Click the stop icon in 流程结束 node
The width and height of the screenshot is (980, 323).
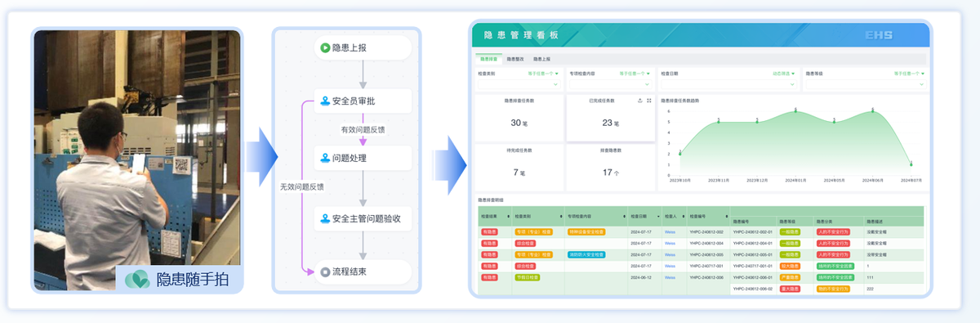click(x=325, y=271)
